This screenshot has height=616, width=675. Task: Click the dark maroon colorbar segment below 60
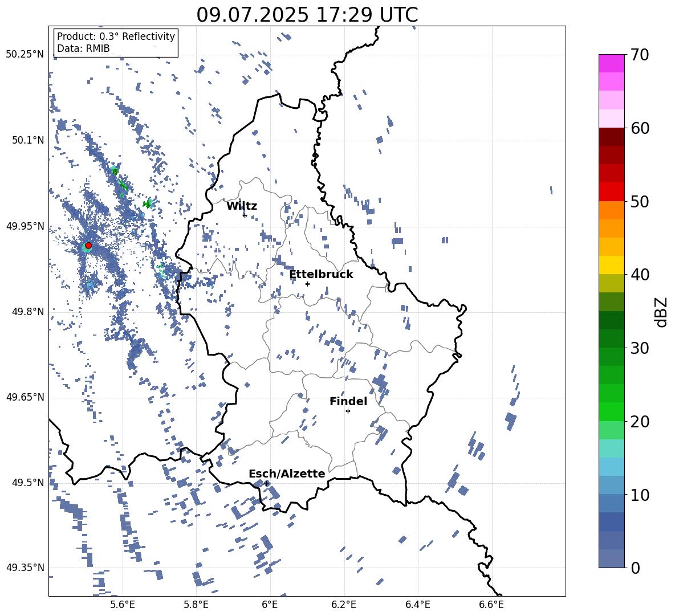click(x=611, y=137)
